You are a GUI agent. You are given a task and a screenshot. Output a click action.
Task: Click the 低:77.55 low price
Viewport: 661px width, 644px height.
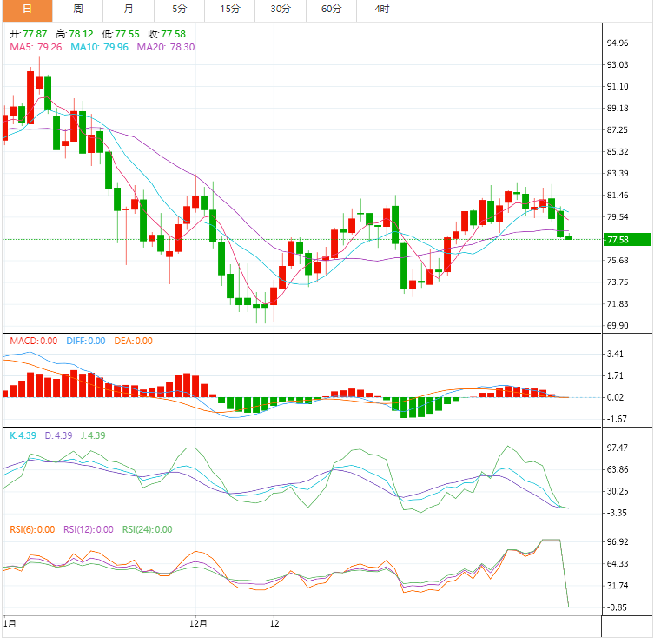pyautogui.click(x=121, y=34)
